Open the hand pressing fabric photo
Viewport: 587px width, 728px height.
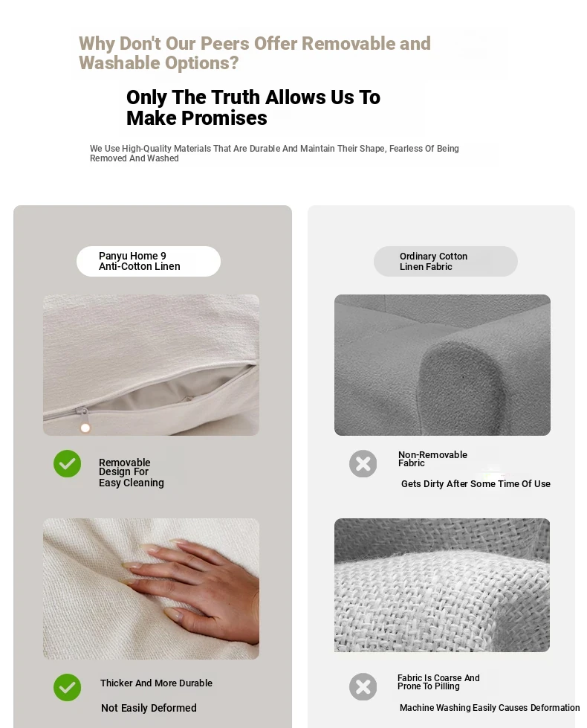coord(152,589)
